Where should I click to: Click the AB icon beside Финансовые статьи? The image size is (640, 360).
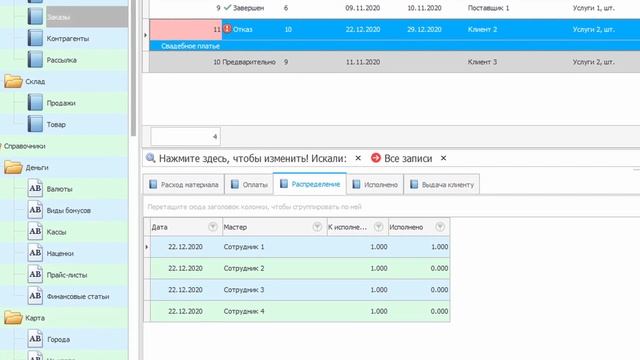(x=35, y=296)
